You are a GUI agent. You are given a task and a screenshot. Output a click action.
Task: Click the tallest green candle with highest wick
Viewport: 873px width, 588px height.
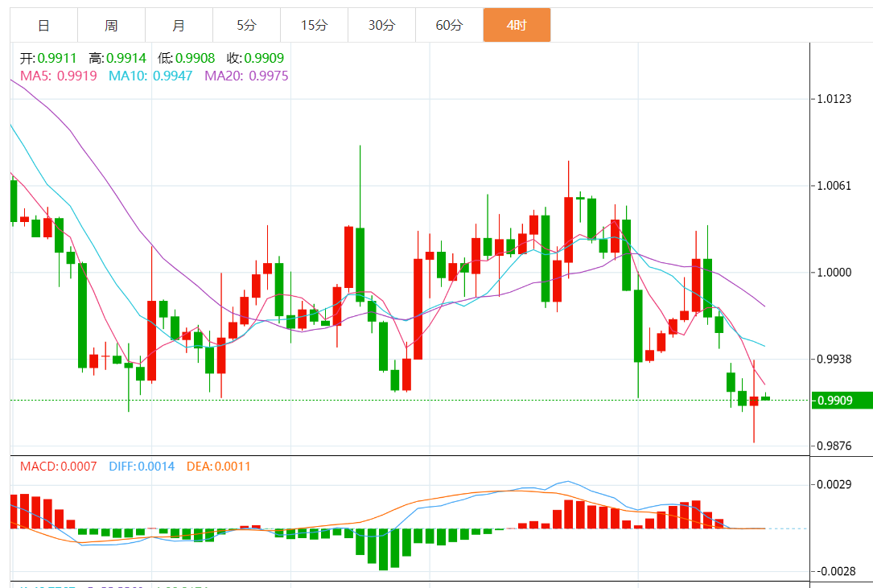pyautogui.click(x=360, y=225)
